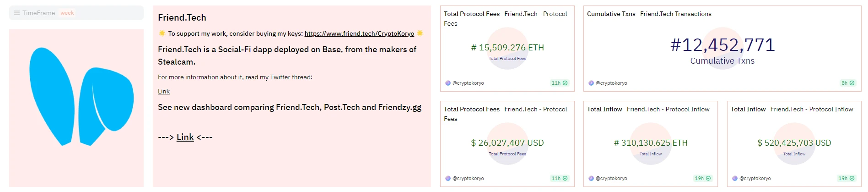This screenshot has width=868, height=192.
Task: Open the TimeFrame 'week' parameter dropdown
Action: point(67,13)
